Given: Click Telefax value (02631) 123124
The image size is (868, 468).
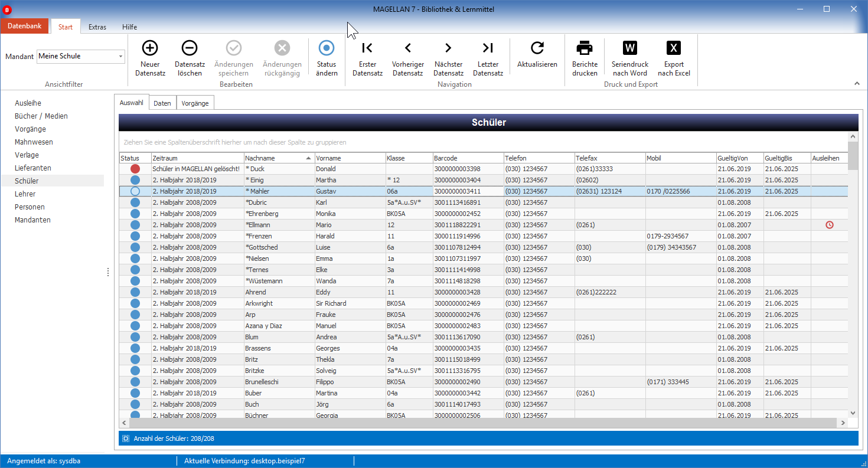Looking at the screenshot, I should [x=598, y=191].
